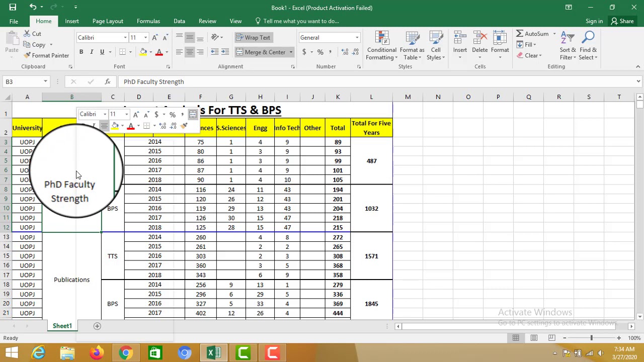Open Conditional Formatting menu

click(381, 46)
